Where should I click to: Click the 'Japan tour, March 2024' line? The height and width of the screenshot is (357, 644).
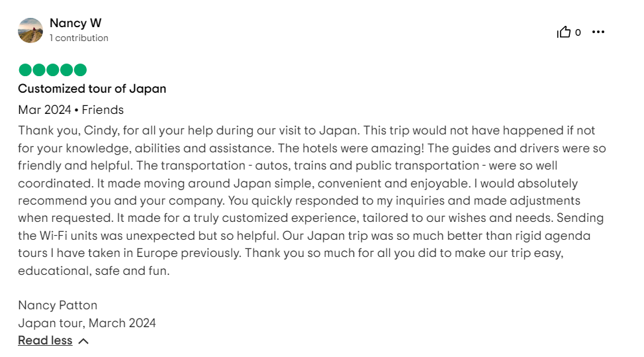tap(87, 323)
